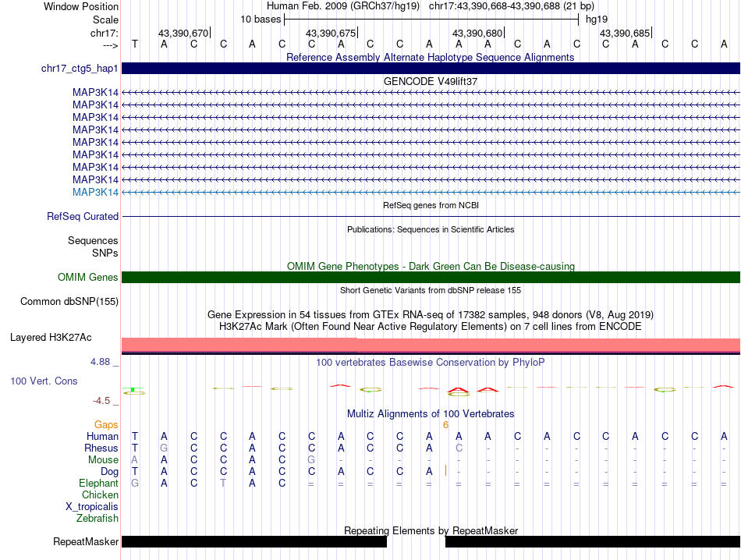Click the -4.5 PhyloP lower scale value
The height and width of the screenshot is (560, 741).
coord(101,401)
